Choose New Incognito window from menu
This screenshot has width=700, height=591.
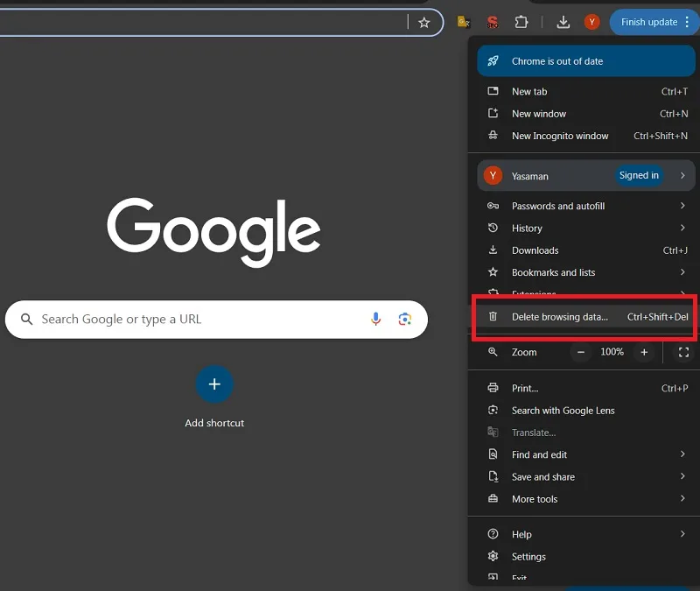tap(585, 136)
